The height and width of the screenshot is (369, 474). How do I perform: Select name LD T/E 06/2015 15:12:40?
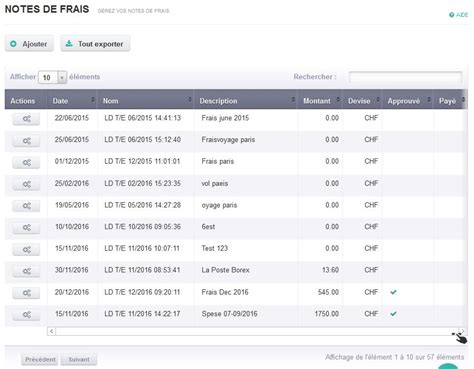point(142,140)
